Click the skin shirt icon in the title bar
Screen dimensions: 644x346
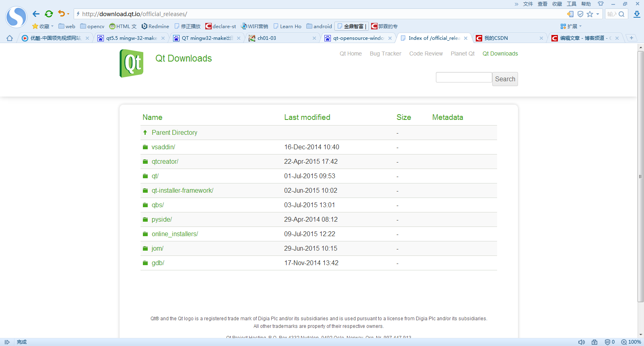601,4
